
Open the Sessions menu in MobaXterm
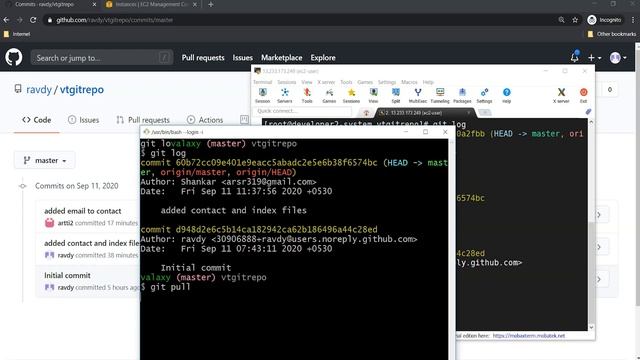pyautogui.click(x=287, y=82)
